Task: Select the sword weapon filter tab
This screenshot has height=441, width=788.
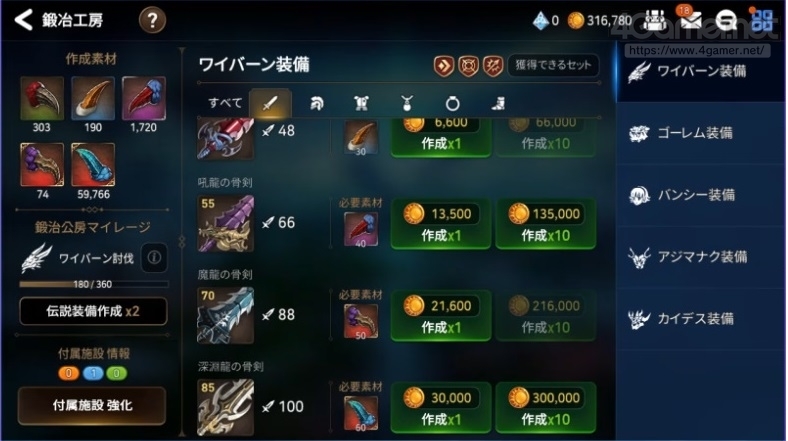Action: [x=270, y=103]
